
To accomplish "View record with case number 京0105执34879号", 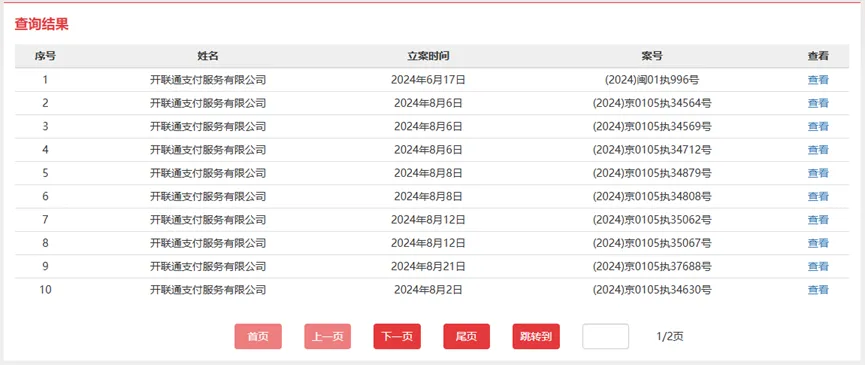I will 818,173.
